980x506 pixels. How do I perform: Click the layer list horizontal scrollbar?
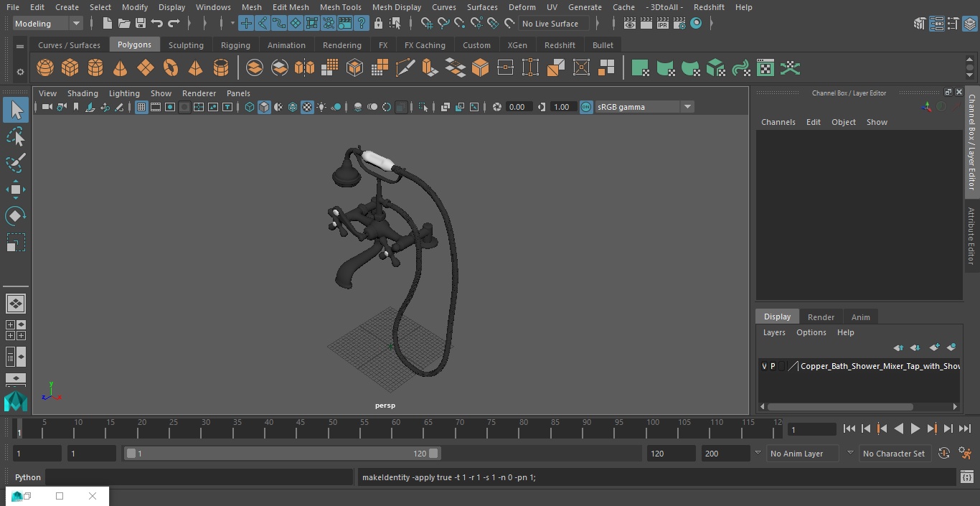841,407
